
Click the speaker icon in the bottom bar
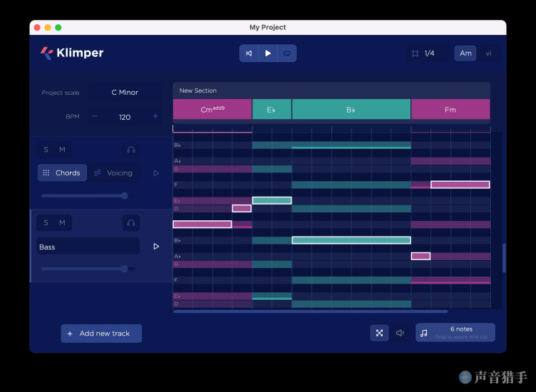[x=400, y=333]
